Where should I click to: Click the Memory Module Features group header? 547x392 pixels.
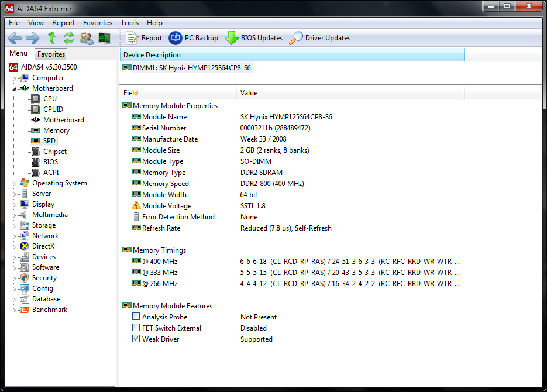tap(167, 306)
